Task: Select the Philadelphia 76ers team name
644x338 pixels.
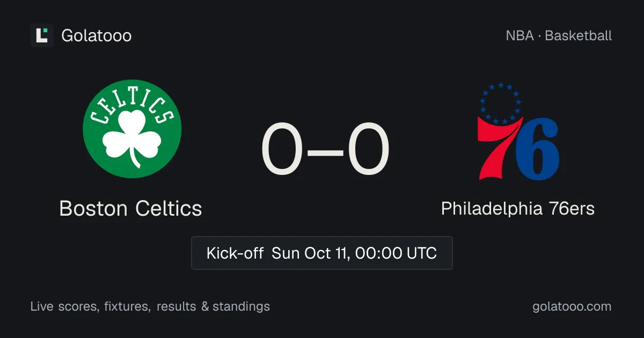Action: point(518,208)
